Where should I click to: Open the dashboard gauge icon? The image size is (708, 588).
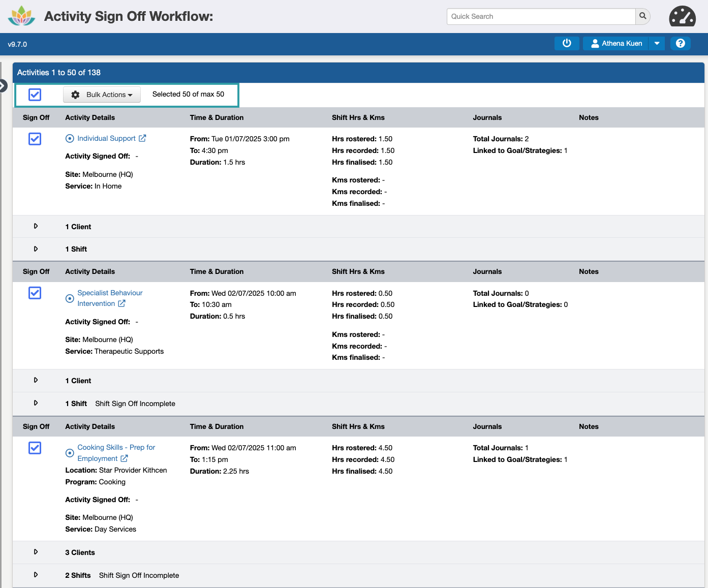coord(682,16)
